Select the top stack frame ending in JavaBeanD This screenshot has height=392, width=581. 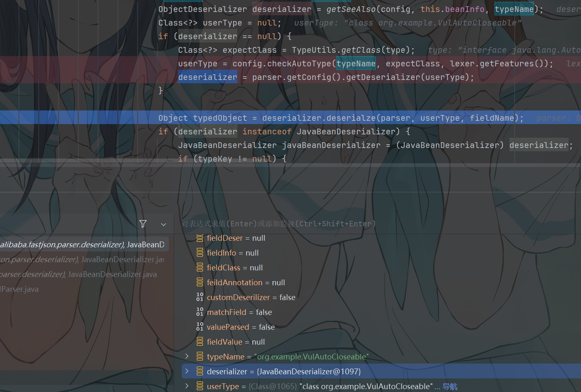click(x=84, y=244)
